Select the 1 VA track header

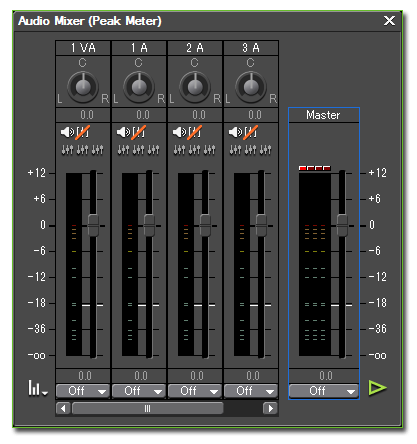click(x=83, y=48)
